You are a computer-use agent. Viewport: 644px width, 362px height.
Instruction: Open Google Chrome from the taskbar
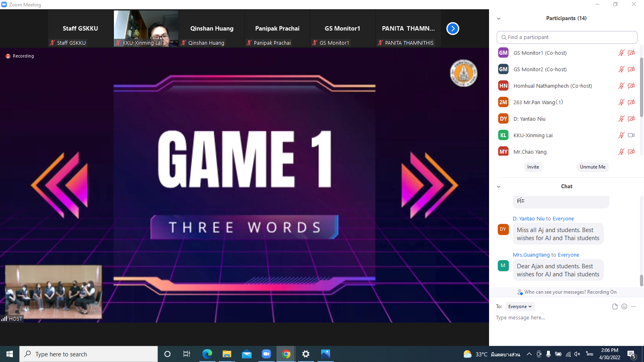click(286, 354)
